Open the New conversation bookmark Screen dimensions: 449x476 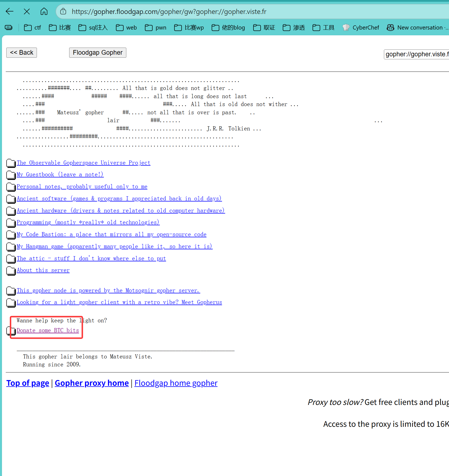(418, 28)
